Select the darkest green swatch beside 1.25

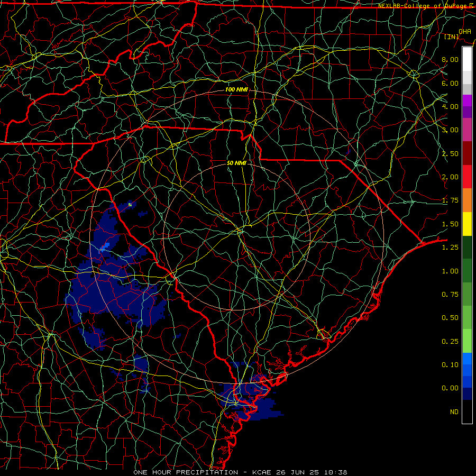point(467,247)
